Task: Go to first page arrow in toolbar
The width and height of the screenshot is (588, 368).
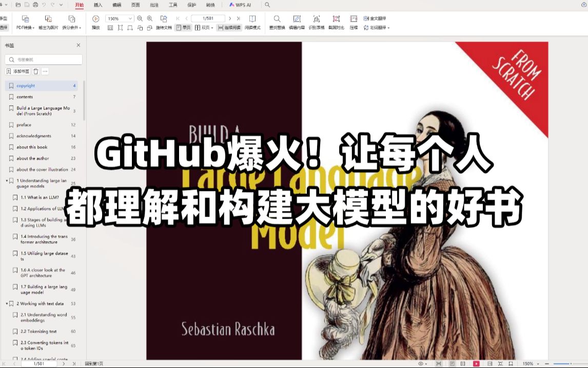Action: pos(178,18)
